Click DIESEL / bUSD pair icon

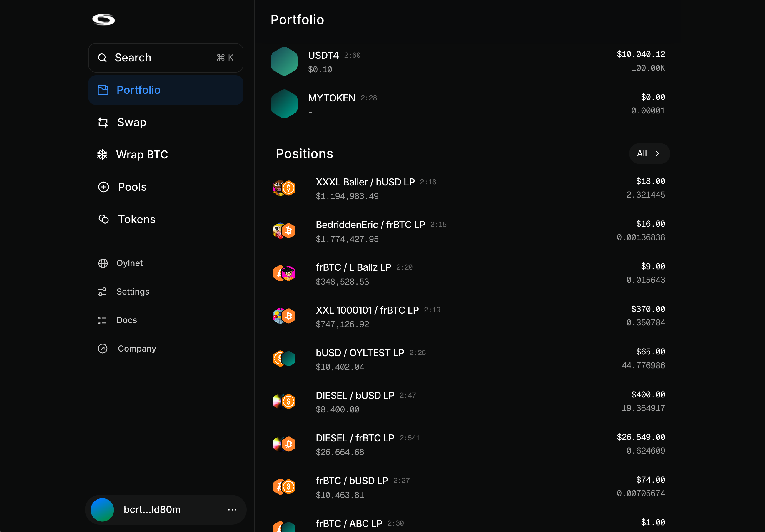coord(284,401)
